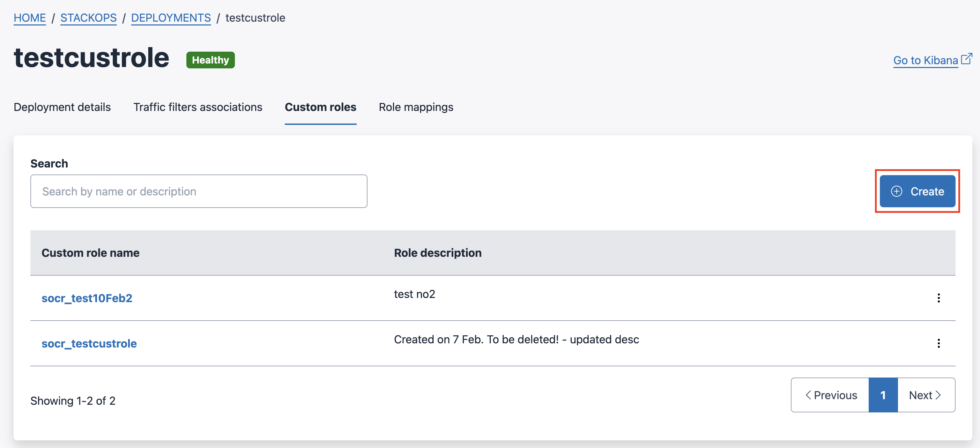Click HOME breadcrumb link
980x448 pixels.
click(30, 18)
